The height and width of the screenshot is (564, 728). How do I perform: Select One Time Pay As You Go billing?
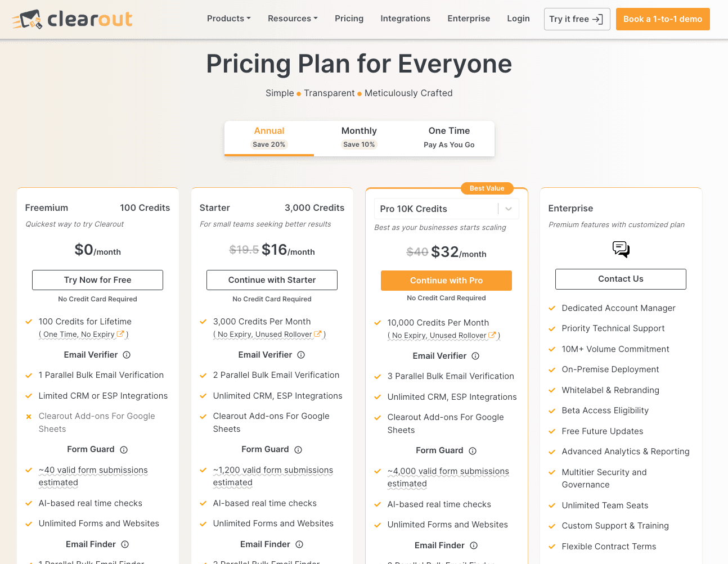(449, 137)
